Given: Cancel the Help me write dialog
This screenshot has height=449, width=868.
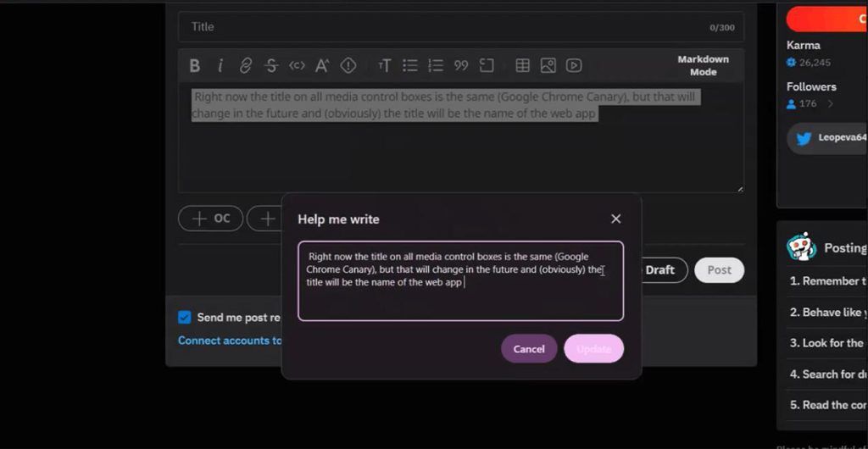Looking at the screenshot, I should coord(529,349).
